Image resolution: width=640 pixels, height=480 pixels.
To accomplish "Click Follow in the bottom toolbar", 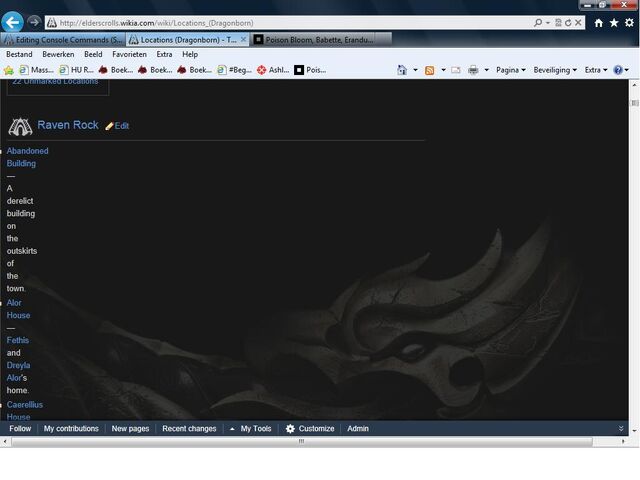I will pyautogui.click(x=20, y=429).
